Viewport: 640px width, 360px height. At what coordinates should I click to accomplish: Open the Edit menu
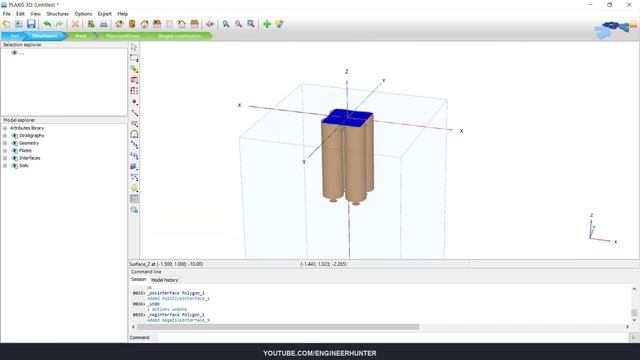20,13
